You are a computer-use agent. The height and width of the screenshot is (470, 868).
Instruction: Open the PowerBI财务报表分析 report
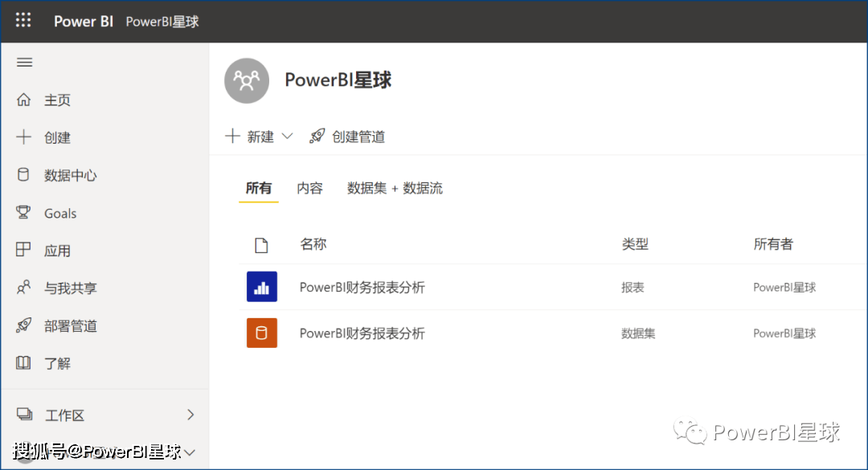(x=362, y=288)
